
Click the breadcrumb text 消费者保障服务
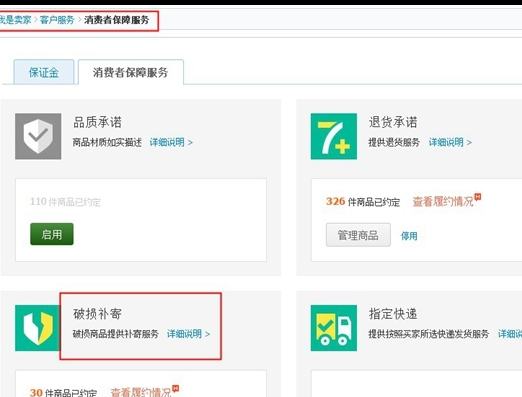[x=116, y=20]
